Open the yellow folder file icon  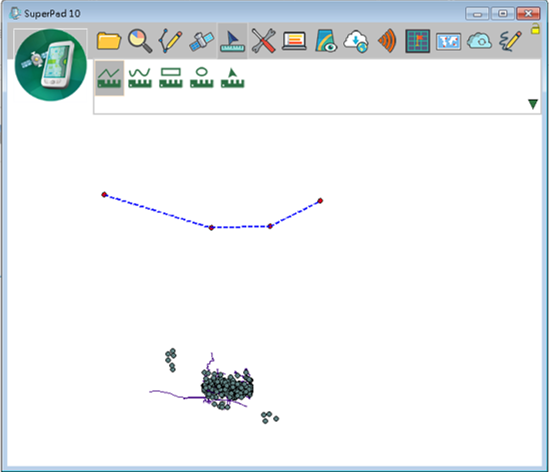tap(109, 41)
